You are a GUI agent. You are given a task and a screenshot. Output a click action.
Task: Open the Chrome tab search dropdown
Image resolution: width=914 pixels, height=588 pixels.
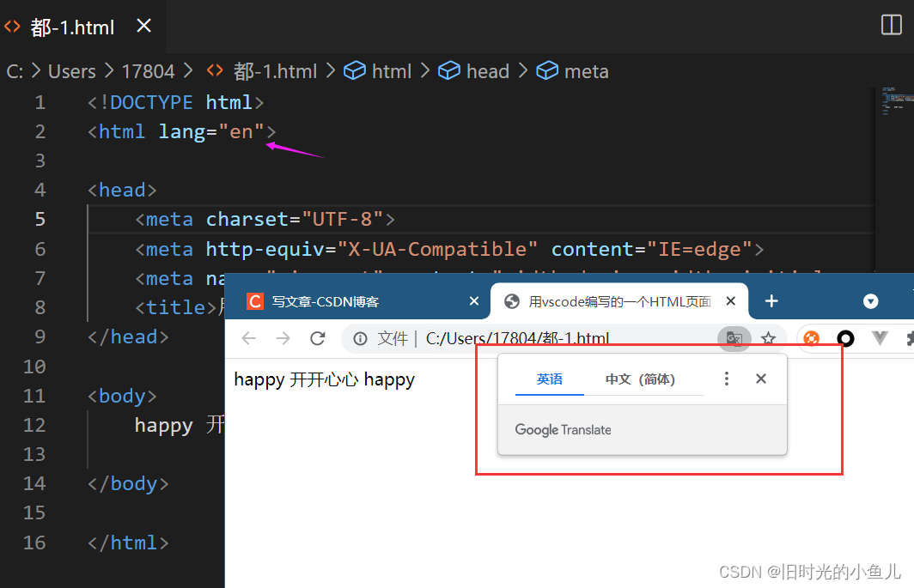coord(870,301)
